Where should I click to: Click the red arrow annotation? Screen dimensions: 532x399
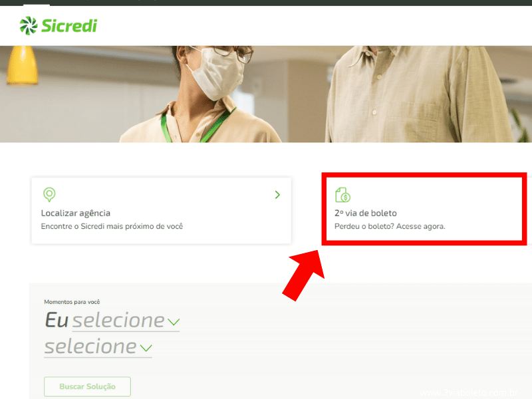304,275
